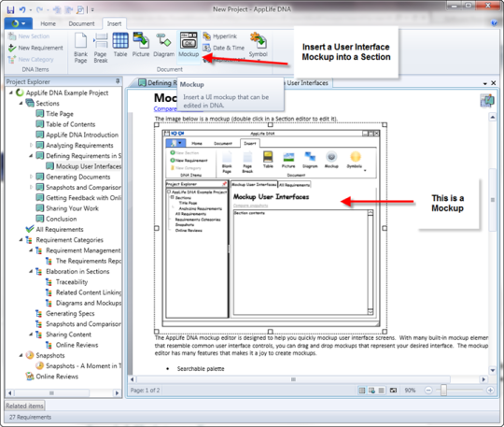Viewport: 504px width, 427px height.
Task: Collapse Requirement Categories node
Action: pos(21,240)
